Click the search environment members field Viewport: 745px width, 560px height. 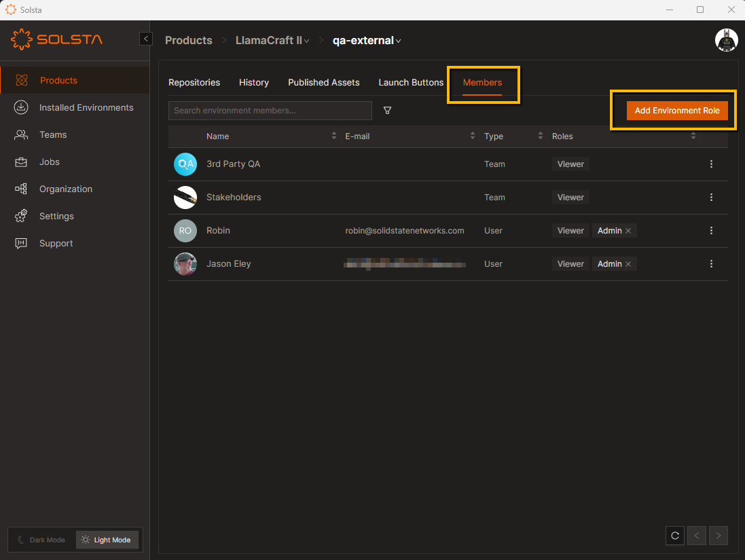point(270,111)
